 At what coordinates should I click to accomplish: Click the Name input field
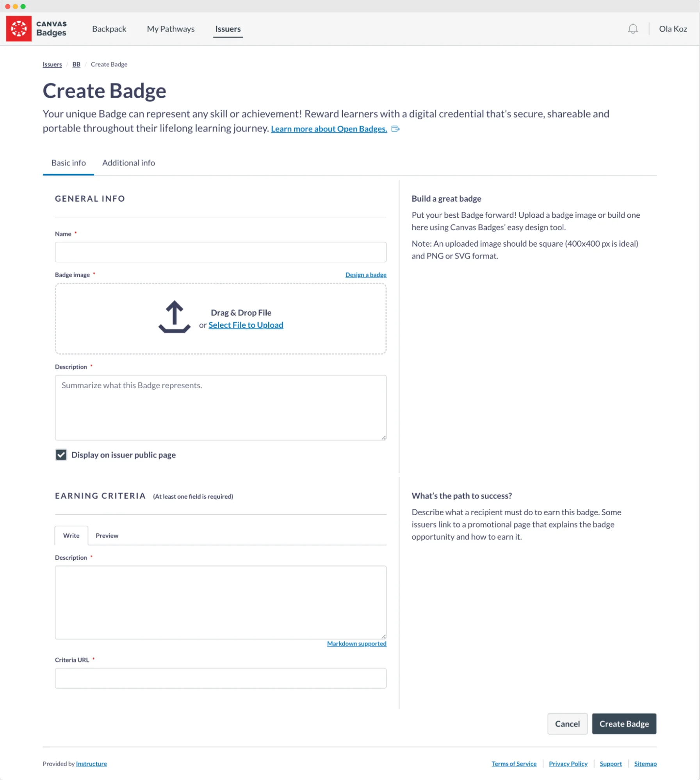tap(221, 252)
